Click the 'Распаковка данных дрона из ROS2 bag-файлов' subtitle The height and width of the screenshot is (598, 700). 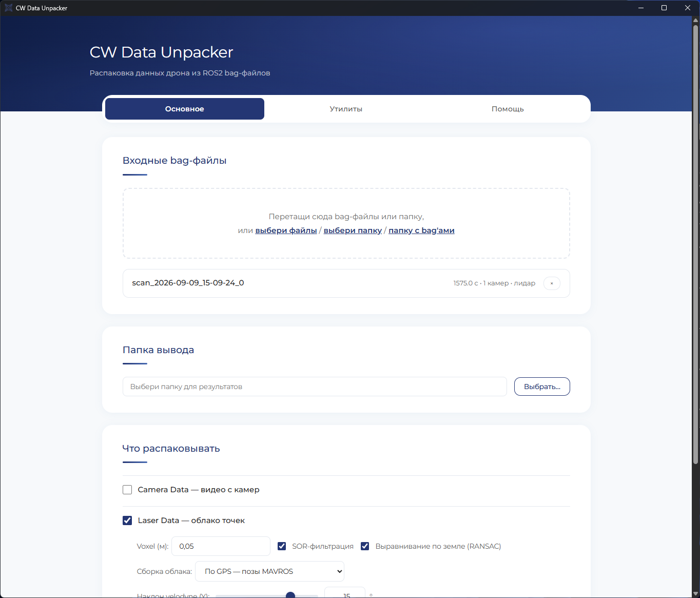(x=180, y=73)
